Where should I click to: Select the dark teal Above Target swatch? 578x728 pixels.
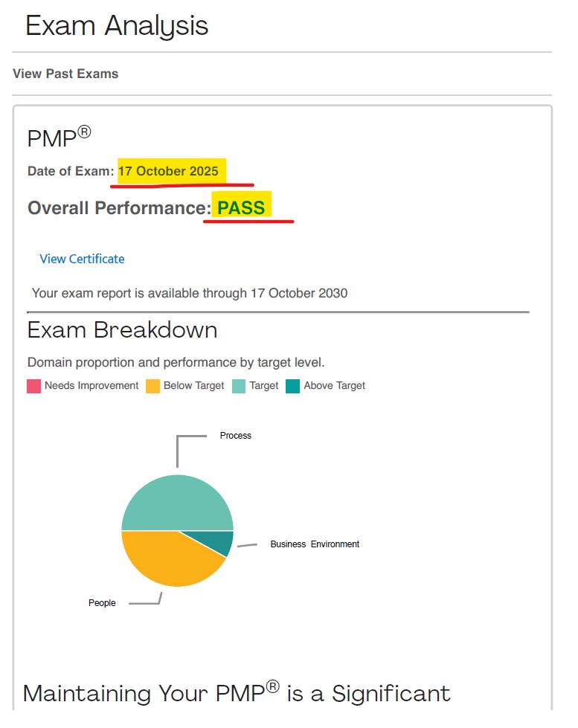click(x=293, y=386)
